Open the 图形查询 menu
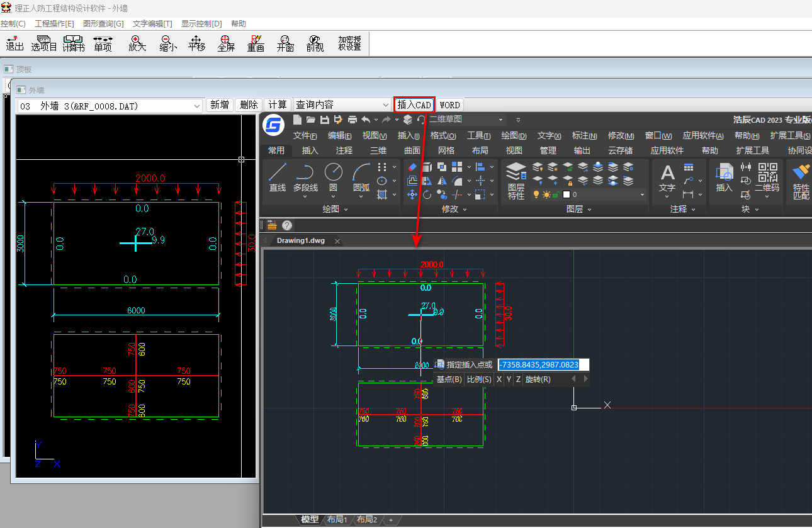The height and width of the screenshot is (528, 812). 103,24
